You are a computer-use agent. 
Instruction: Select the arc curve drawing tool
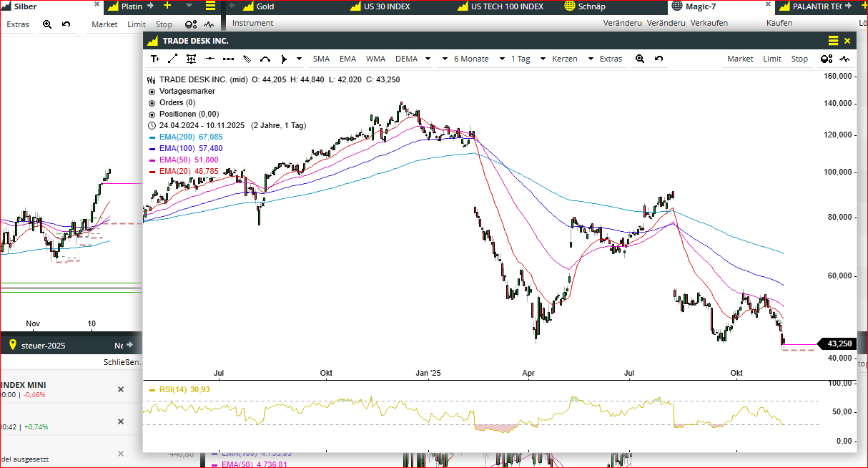coord(265,59)
